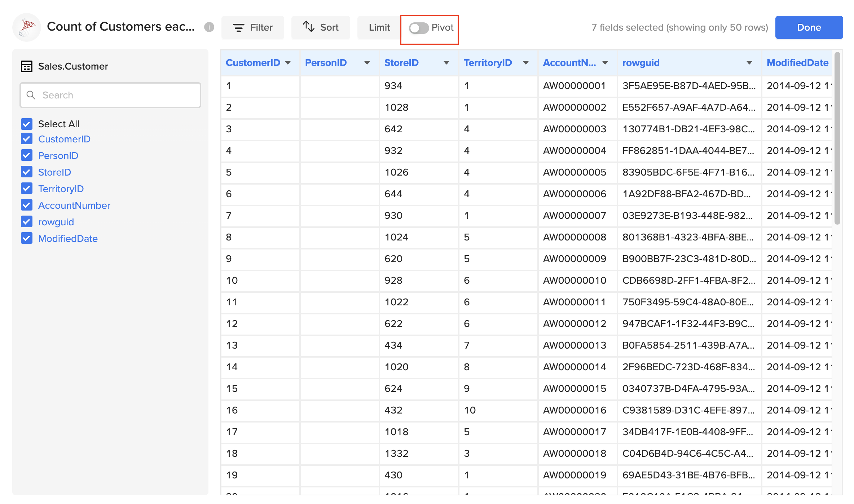
Task: Click the funnel icon on the Filter button
Action: [x=238, y=27]
